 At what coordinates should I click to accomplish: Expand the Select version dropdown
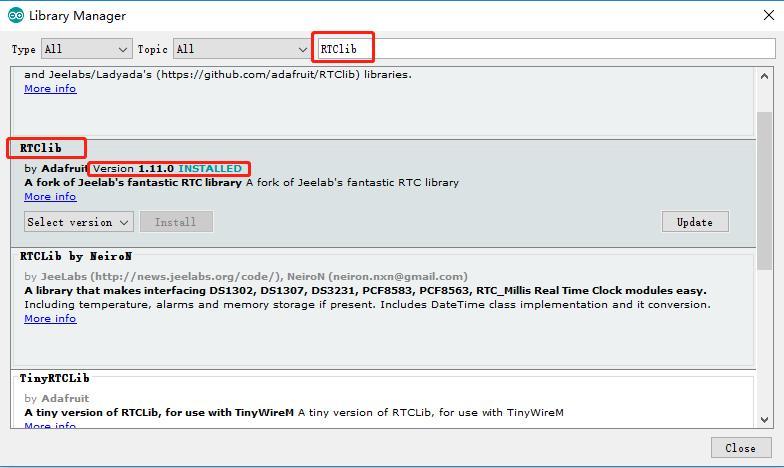click(78, 222)
